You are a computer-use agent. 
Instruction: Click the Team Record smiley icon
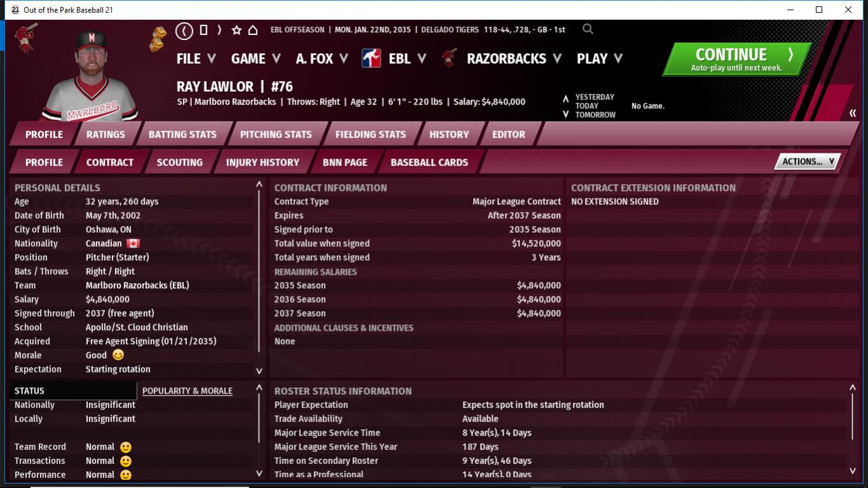pos(126,447)
